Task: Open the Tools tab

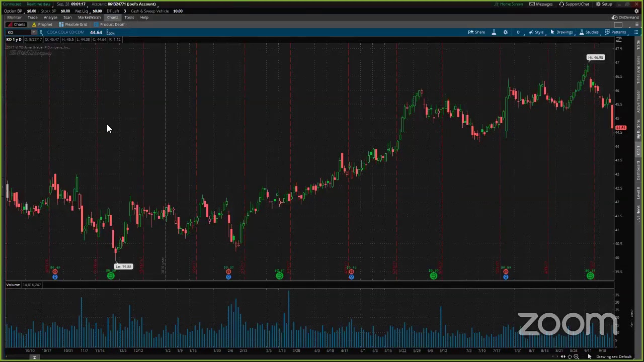Action: point(129,17)
